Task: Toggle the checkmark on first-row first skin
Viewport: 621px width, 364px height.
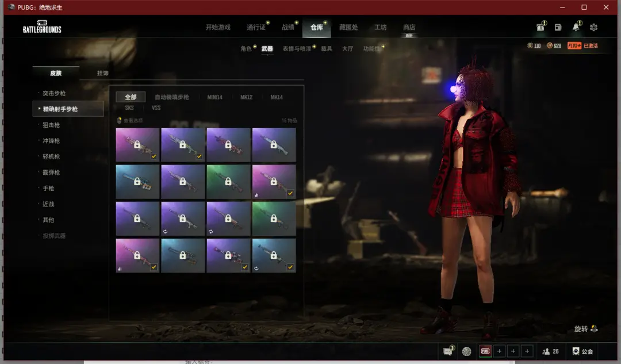Action: tap(154, 156)
